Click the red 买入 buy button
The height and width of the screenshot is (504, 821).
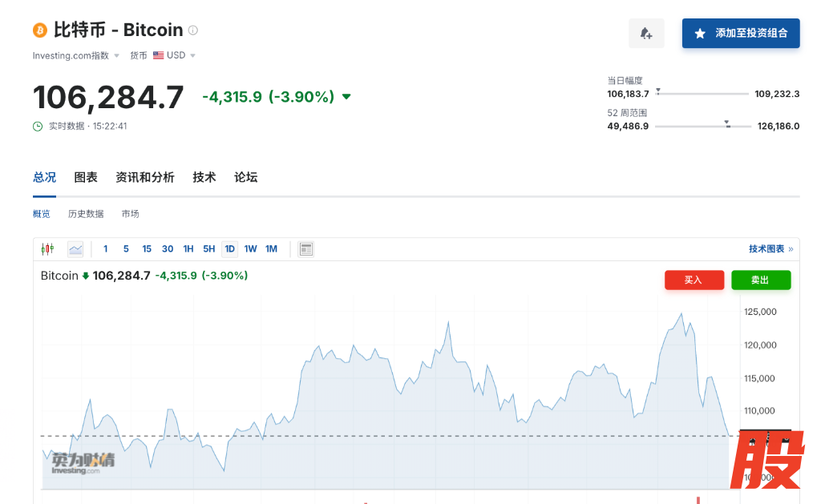tap(694, 280)
